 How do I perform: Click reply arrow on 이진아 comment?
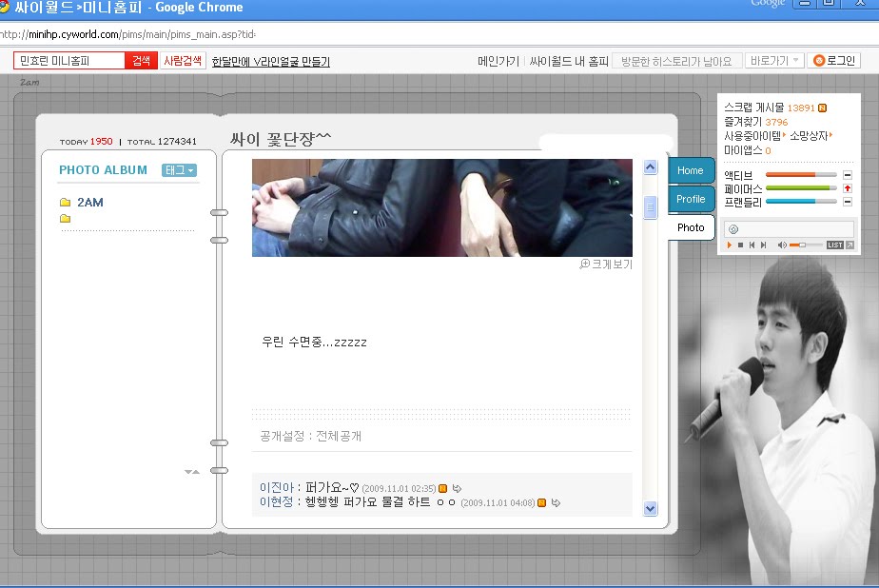(x=457, y=488)
